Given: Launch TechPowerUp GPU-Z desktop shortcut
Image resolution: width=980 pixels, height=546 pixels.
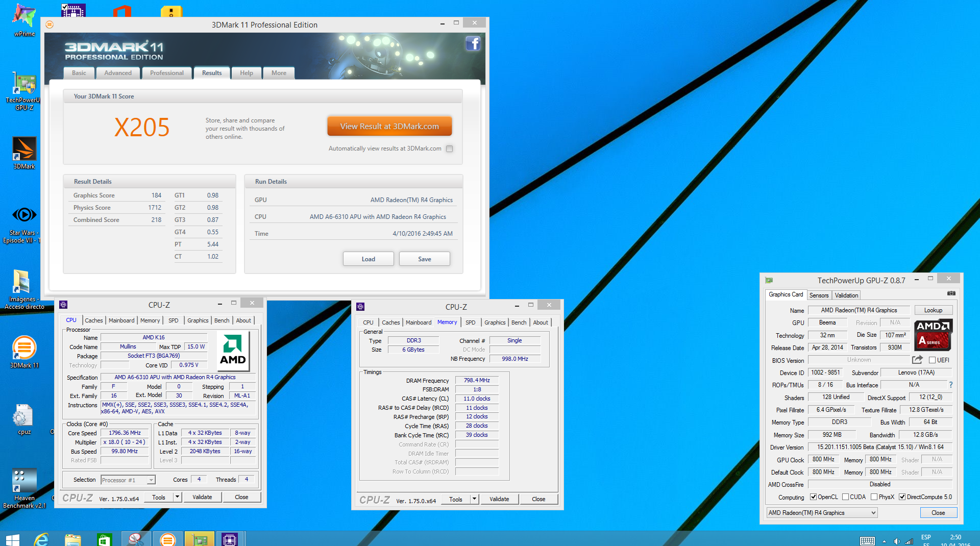Looking at the screenshot, I should 24,91.
